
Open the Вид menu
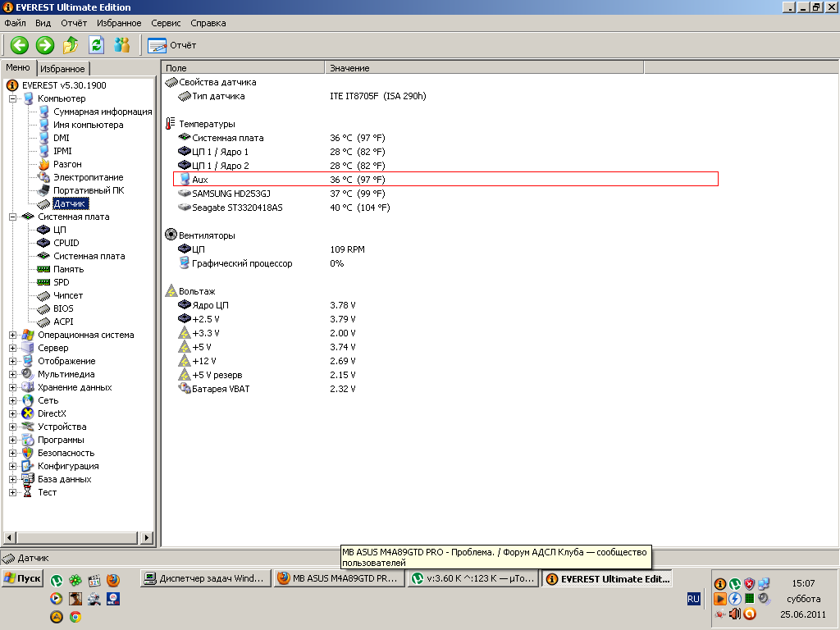pos(43,23)
